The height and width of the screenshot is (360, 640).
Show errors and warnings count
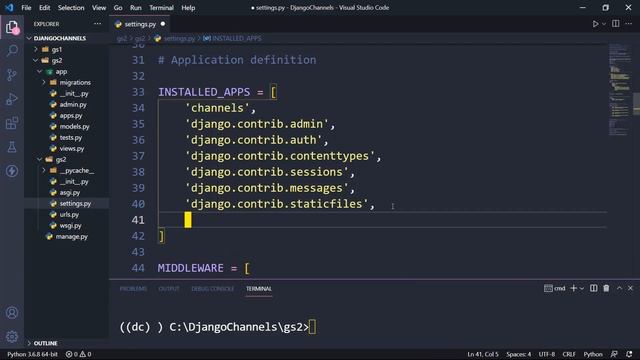pyautogui.click(x=78, y=354)
